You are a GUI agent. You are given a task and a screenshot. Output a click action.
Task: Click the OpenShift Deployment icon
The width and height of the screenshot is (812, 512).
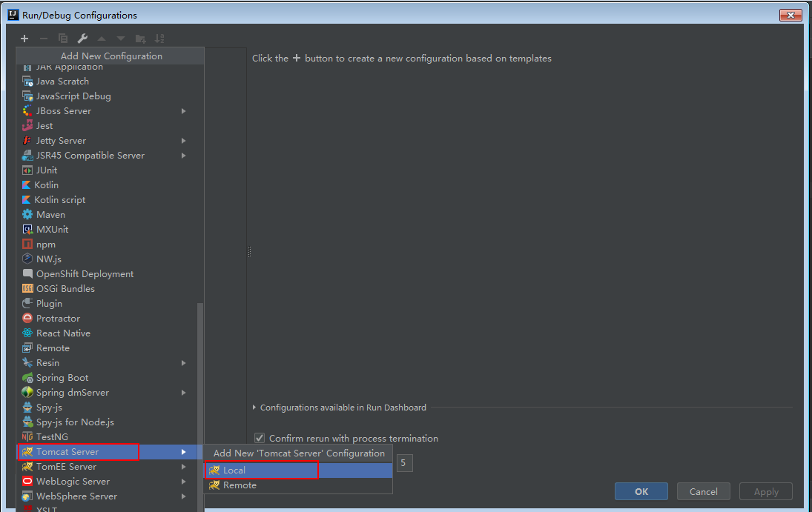point(27,274)
